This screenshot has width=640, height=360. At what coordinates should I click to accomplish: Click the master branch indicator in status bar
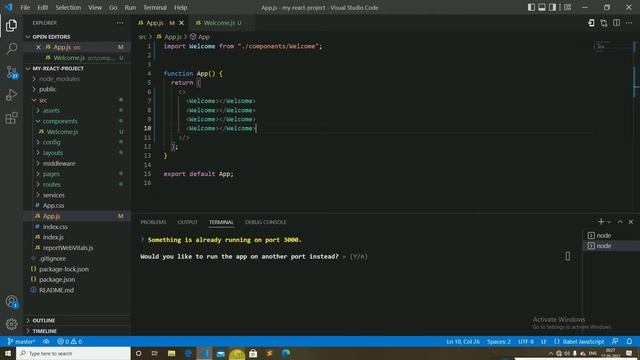coord(21,342)
